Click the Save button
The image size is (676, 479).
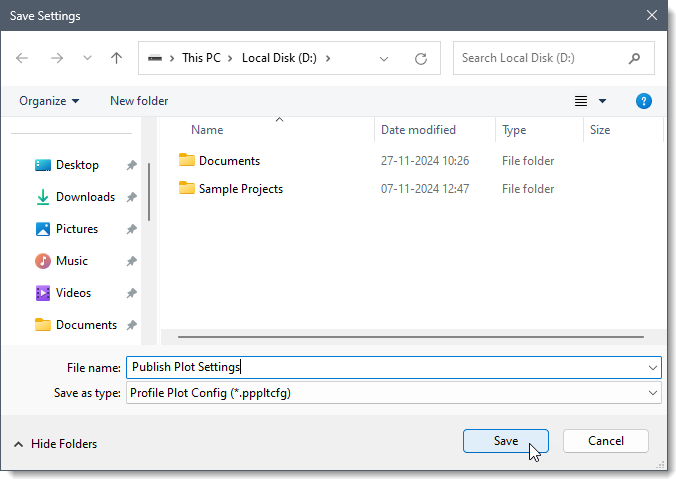click(x=506, y=441)
